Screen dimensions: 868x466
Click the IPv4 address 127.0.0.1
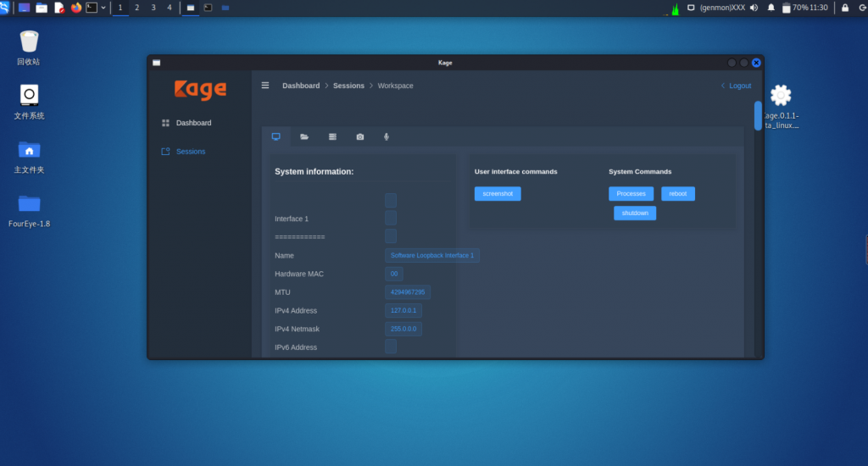[x=403, y=310]
